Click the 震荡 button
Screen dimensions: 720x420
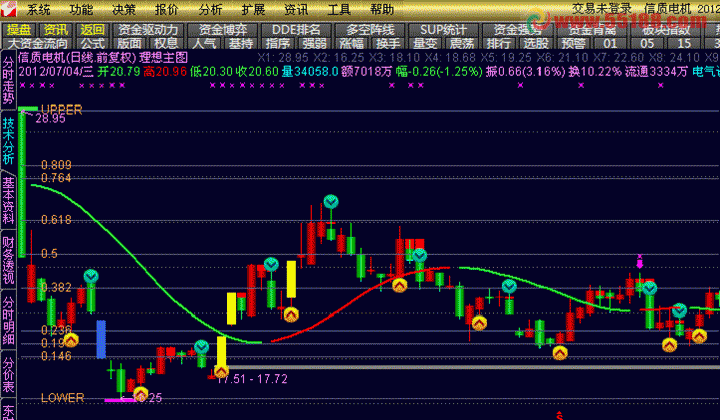tap(462, 44)
